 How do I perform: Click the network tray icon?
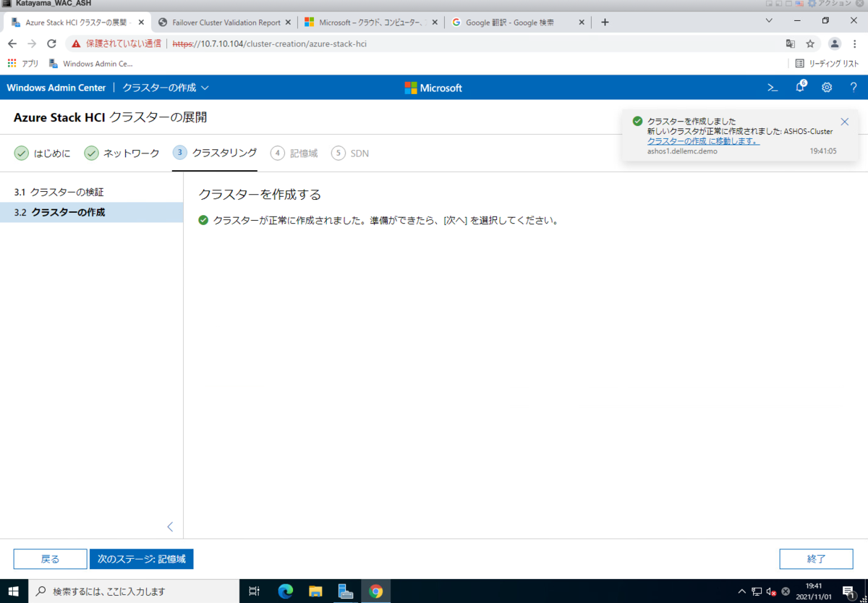[x=757, y=591]
